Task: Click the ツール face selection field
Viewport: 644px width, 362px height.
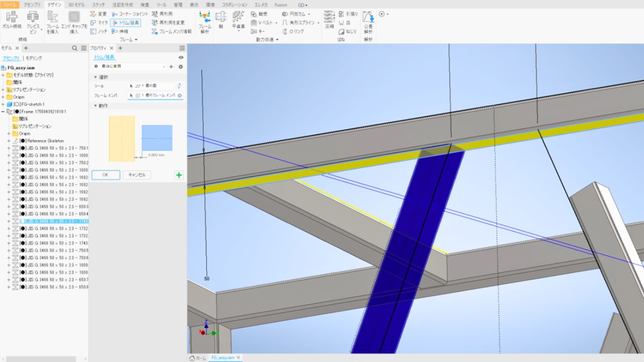Action: 151,86
